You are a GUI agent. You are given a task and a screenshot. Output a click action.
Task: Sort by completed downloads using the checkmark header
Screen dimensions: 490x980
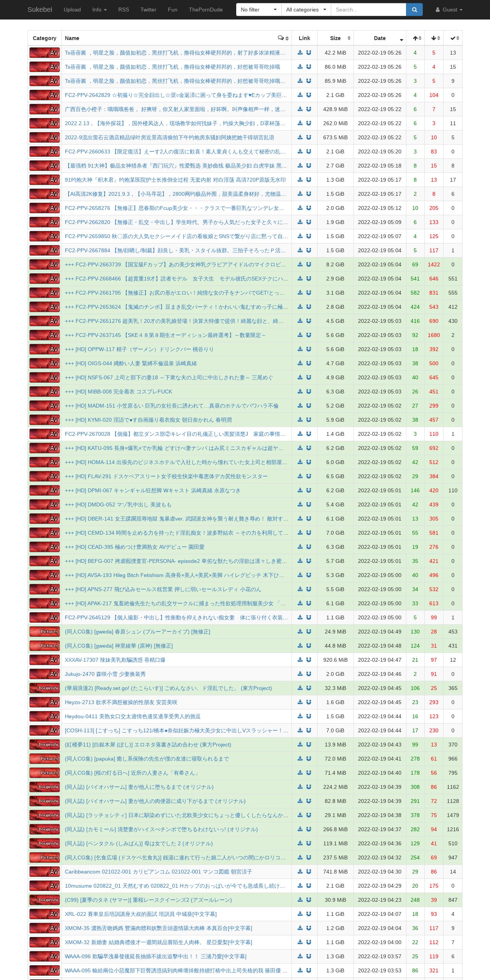453,38
